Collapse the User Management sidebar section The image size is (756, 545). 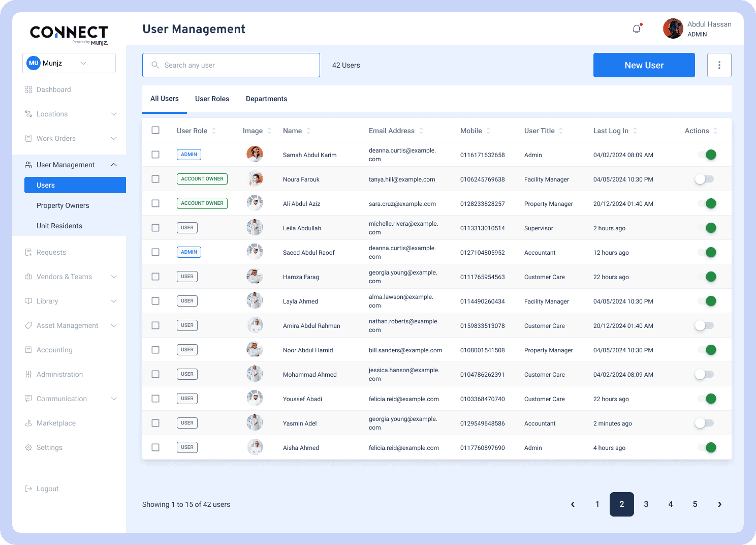(x=114, y=165)
